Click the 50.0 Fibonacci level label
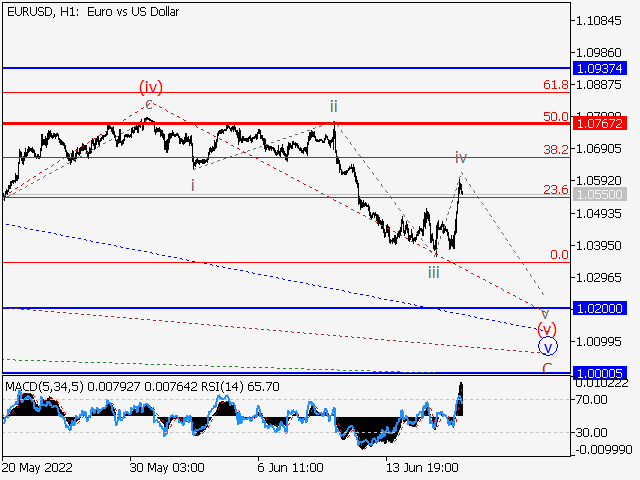The height and width of the screenshot is (480, 640). click(x=556, y=116)
